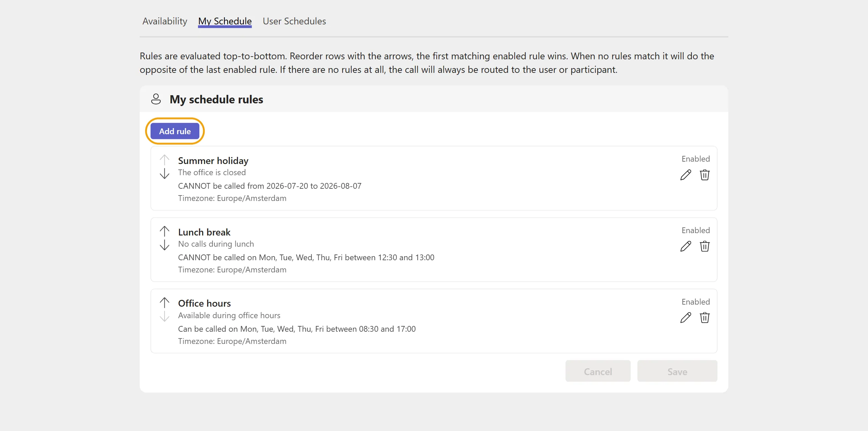
Task: Move Lunch break rule down
Action: [164, 245]
